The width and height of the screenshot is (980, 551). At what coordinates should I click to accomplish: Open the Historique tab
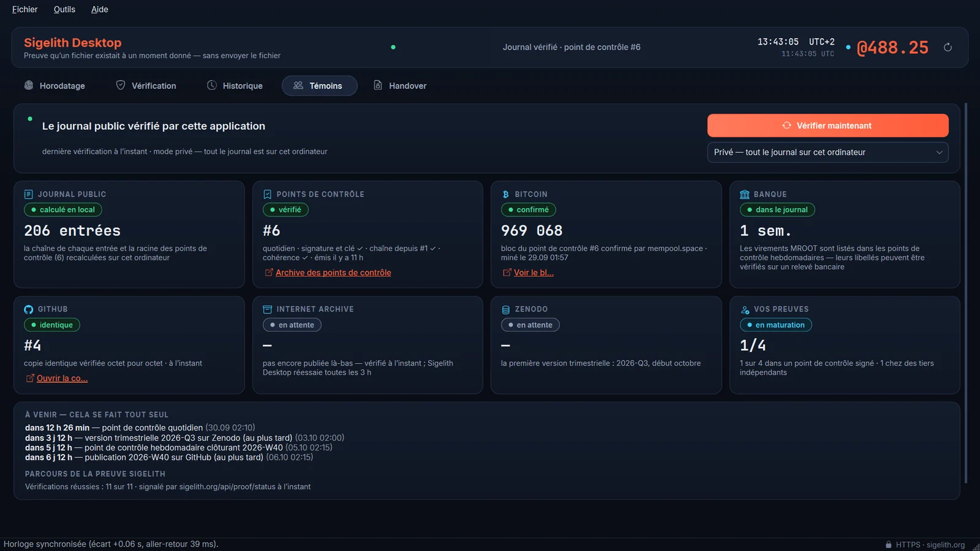(235, 86)
